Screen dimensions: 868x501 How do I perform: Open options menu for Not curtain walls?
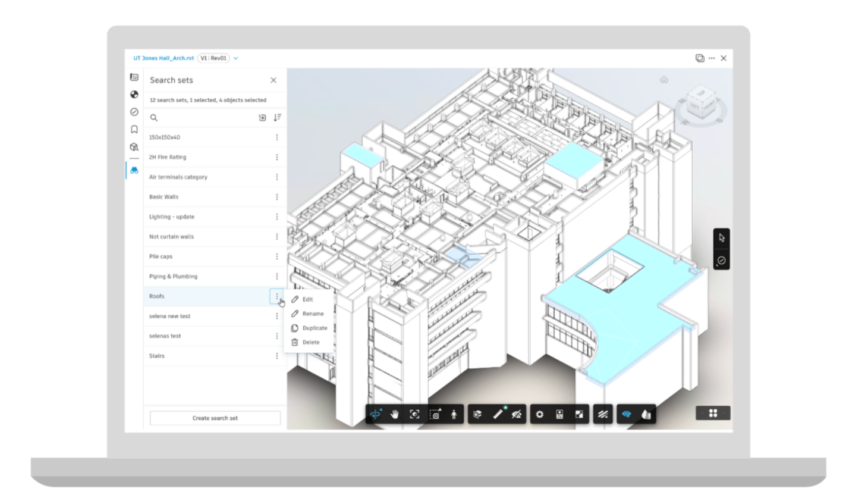[277, 237]
